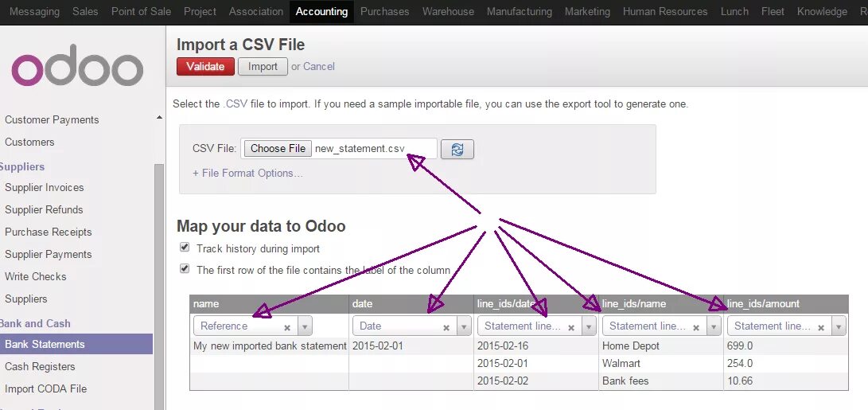868x410 pixels.
Task: Open the Sales menu
Action: tap(85, 12)
